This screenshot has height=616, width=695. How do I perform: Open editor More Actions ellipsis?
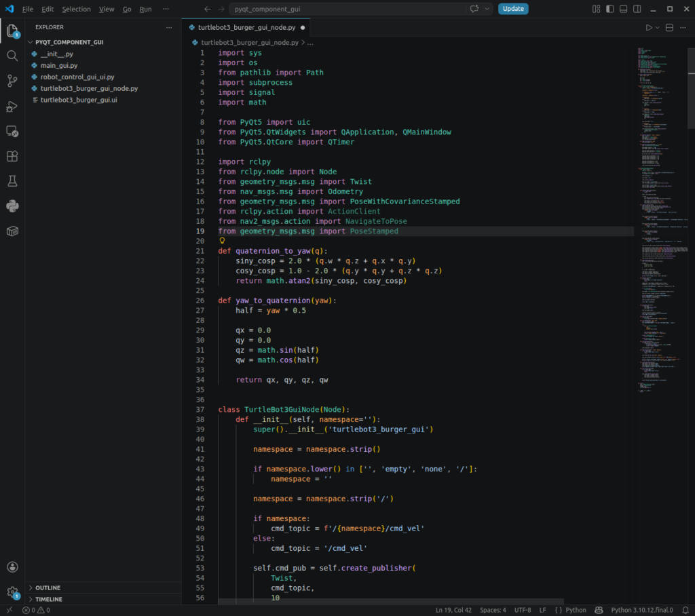pos(683,28)
